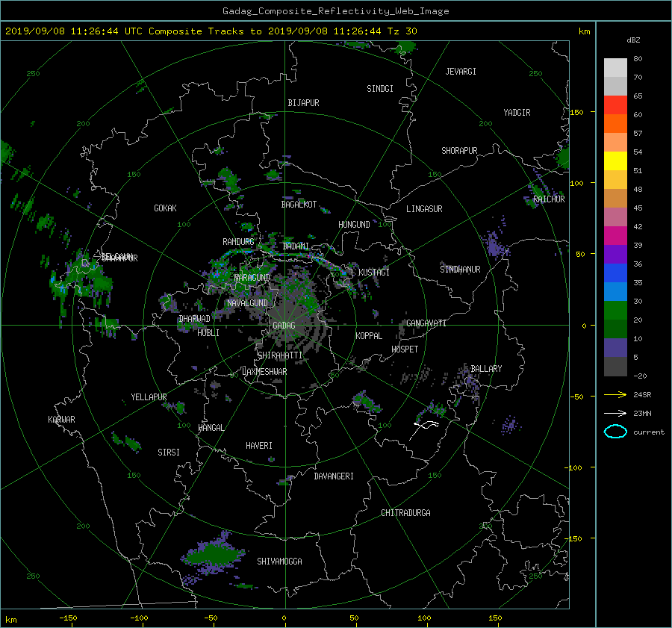The height and width of the screenshot is (628, 672).
Task: Click the 'DHARWAD' map label
Action: [194, 319]
